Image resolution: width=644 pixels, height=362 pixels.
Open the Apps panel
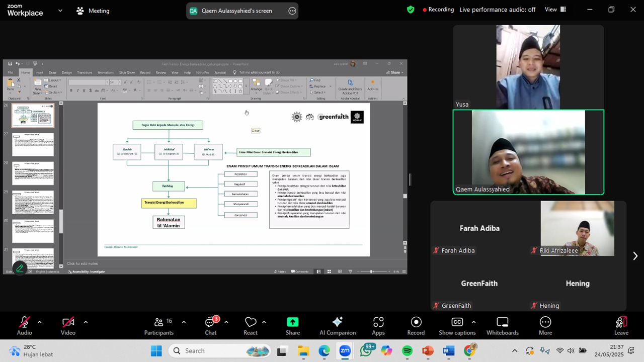coord(378,326)
